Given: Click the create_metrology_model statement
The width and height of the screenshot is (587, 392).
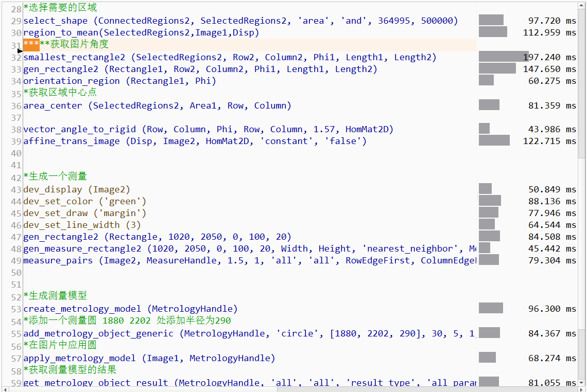Looking at the screenshot, I should point(130,309).
